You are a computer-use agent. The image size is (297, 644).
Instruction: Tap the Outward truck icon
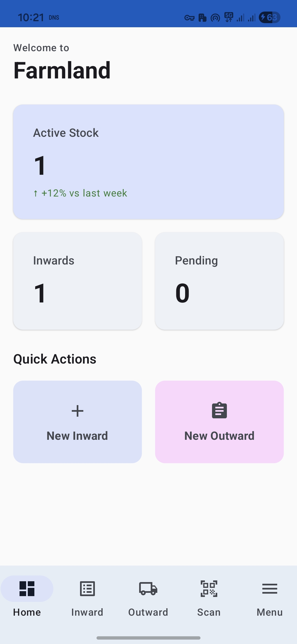tap(148, 589)
